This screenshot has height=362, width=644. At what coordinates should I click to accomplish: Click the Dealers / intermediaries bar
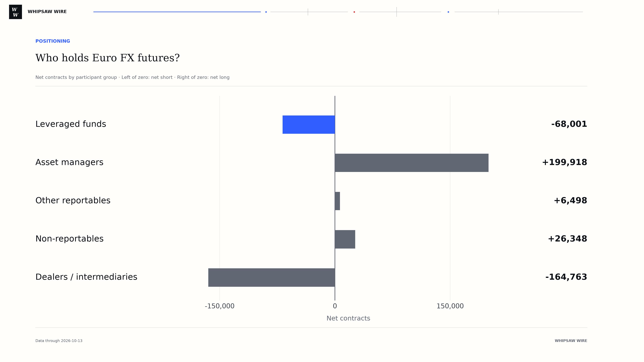point(272,278)
